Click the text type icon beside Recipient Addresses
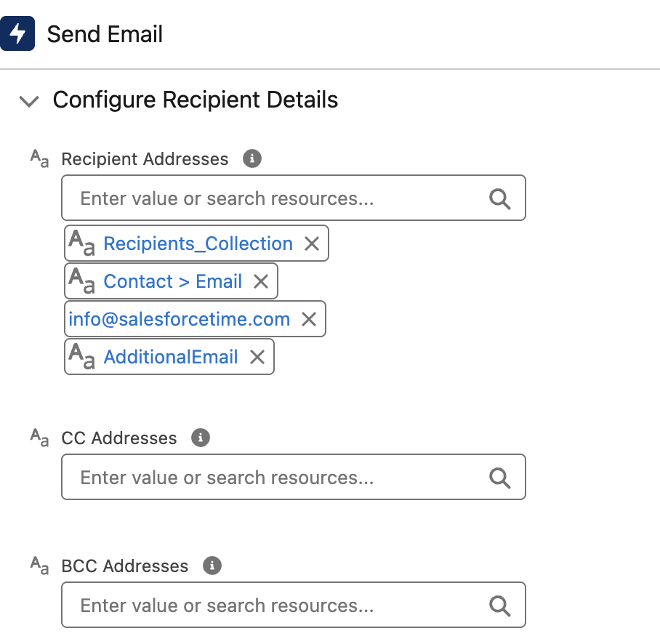This screenshot has width=660, height=644. (x=39, y=158)
